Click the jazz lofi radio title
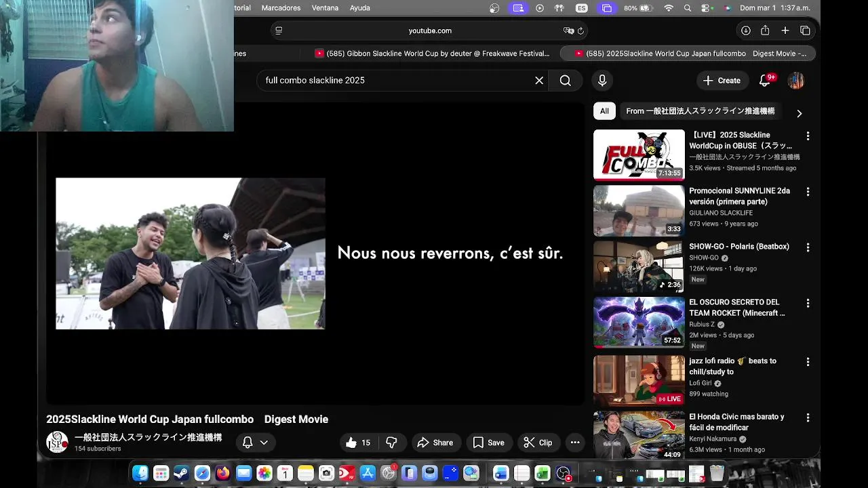868x488 pixels. pyautogui.click(x=732, y=366)
